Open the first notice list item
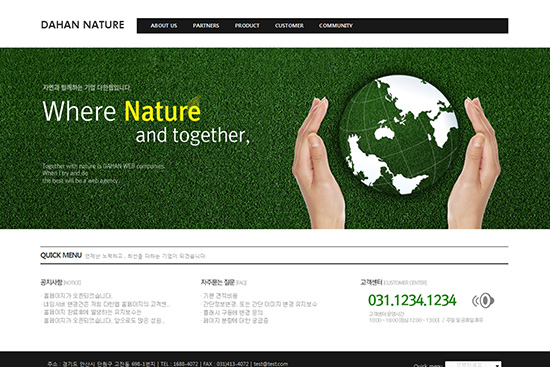 point(77,296)
